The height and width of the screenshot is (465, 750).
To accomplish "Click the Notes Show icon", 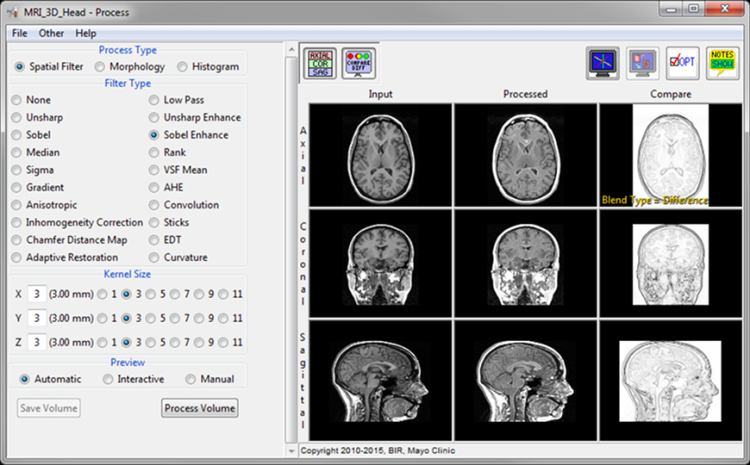I will pos(722,63).
